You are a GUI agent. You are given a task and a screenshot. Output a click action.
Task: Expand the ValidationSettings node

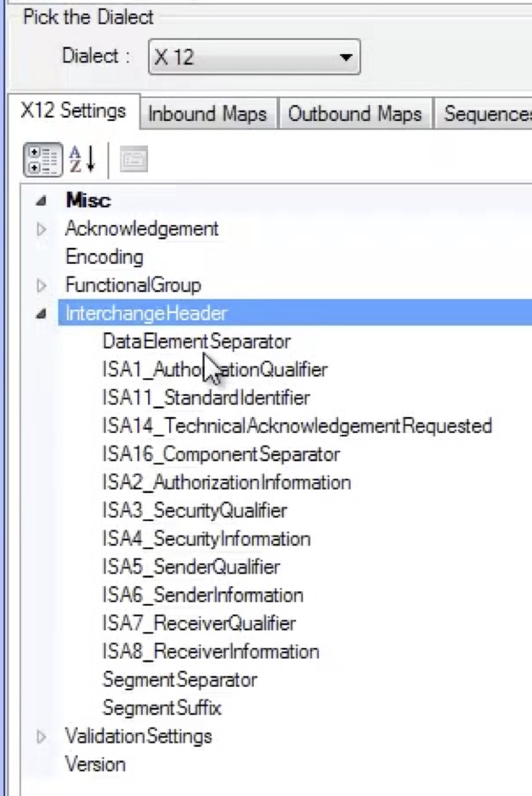coord(41,737)
